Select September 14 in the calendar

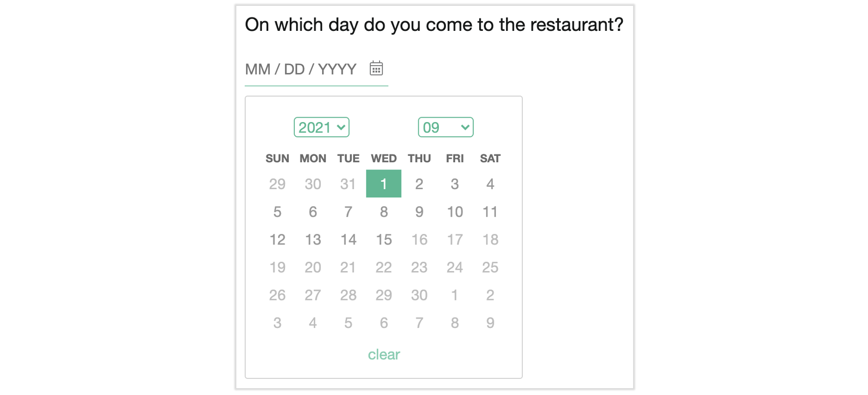(x=348, y=240)
